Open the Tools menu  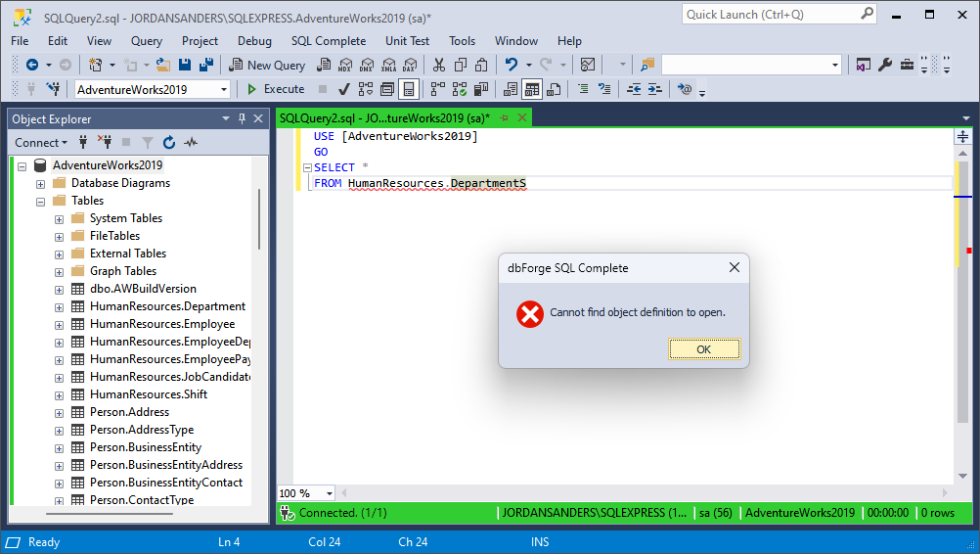pos(462,41)
